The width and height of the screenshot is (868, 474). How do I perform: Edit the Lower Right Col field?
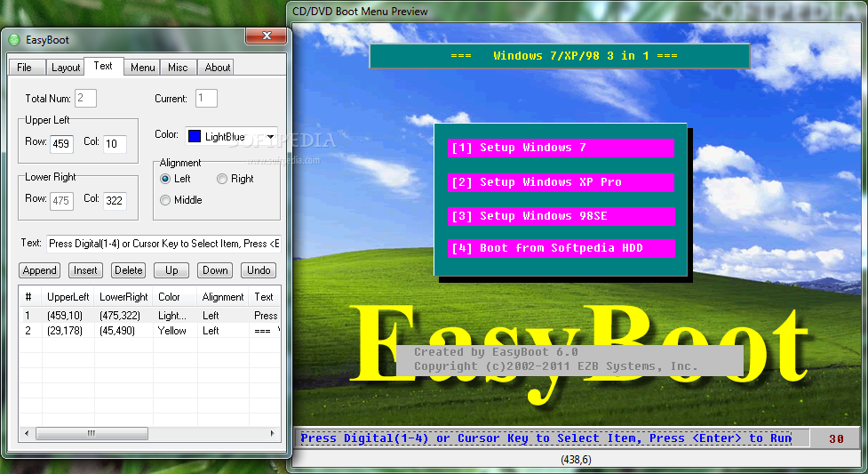[x=115, y=201]
